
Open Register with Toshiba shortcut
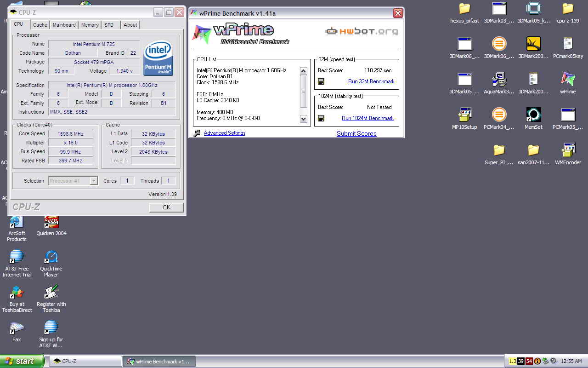coord(51,298)
